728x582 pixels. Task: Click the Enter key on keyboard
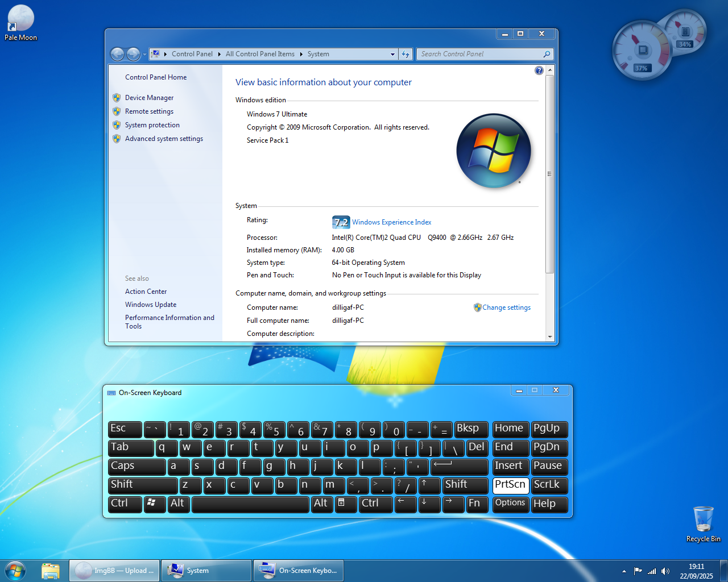[x=460, y=467]
